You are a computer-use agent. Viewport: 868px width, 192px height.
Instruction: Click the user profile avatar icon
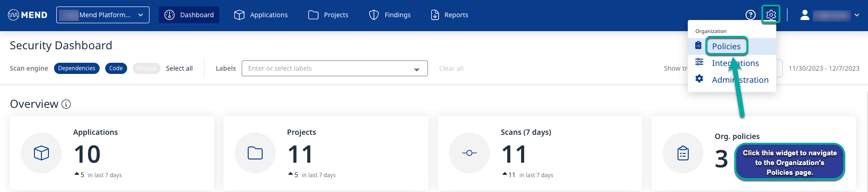point(805,15)
